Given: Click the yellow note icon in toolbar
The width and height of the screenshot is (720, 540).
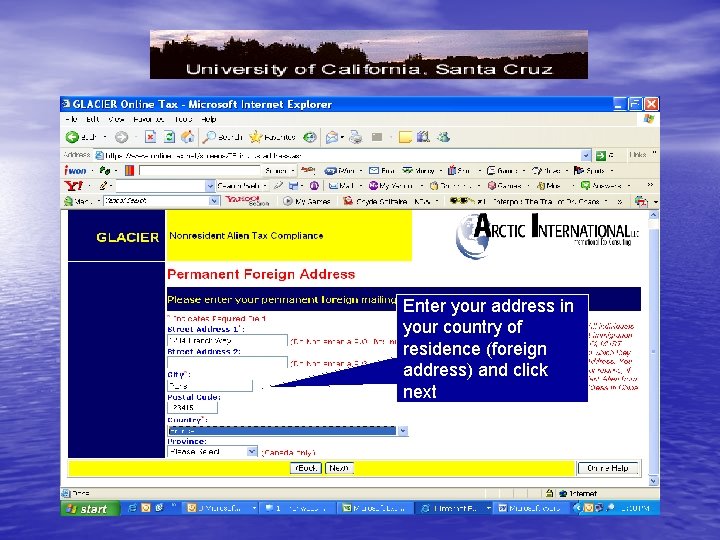Looking at the screenshot, I should 405,137.
